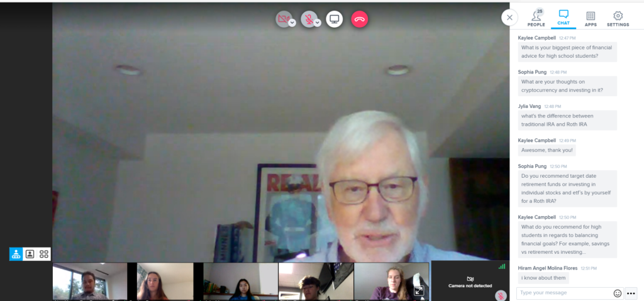Unmute the microphone
This screenshot has width=644, height=301.
308,19
